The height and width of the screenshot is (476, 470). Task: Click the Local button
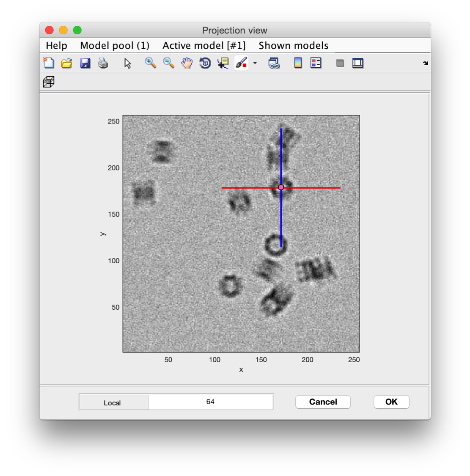113,402
